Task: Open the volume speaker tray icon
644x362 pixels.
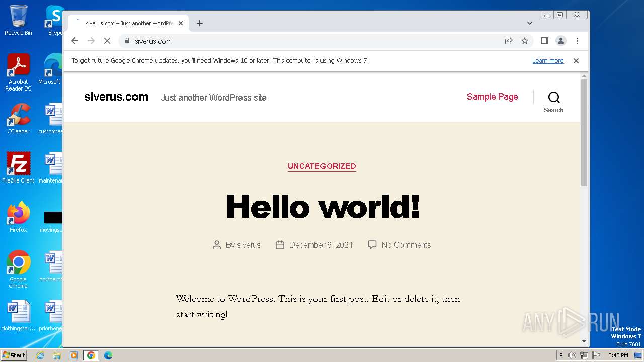Action: (572, 355)
